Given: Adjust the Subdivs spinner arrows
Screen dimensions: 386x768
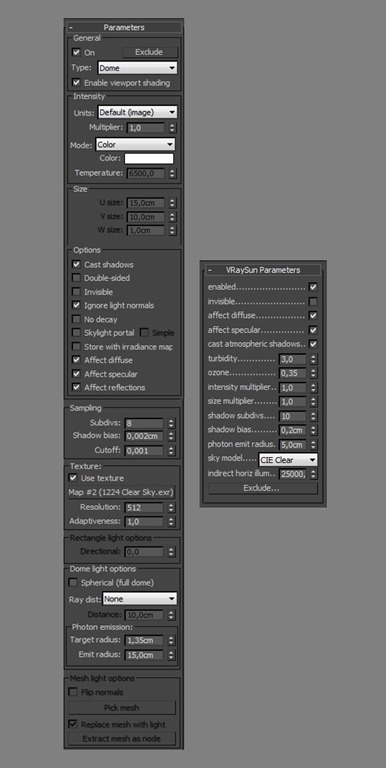Looking at the screenshot, I should point(171,423).
